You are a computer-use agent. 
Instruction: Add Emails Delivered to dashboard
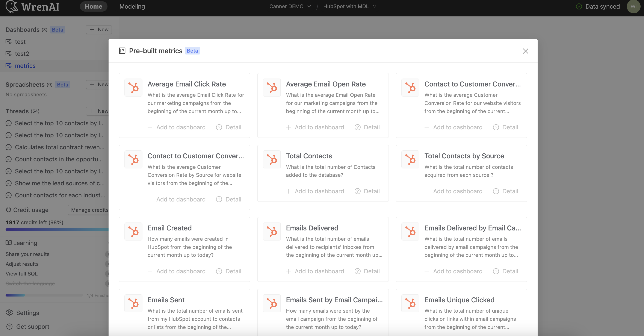coord(315,271)
